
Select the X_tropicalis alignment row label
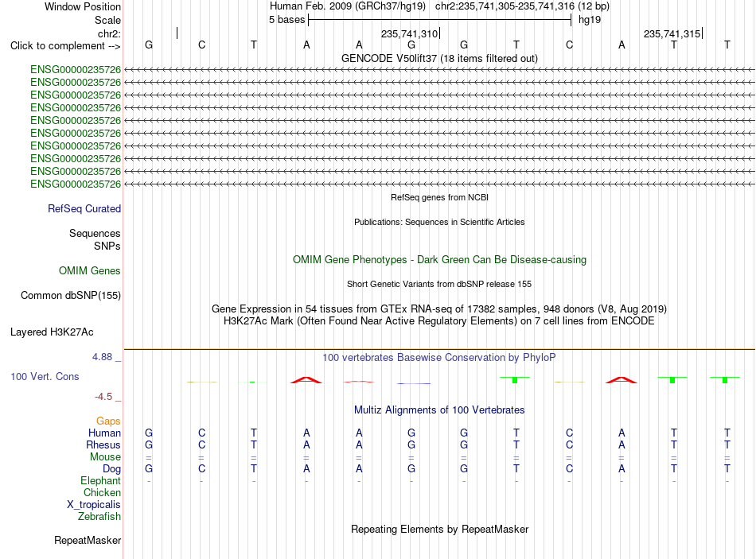point(94,505)
